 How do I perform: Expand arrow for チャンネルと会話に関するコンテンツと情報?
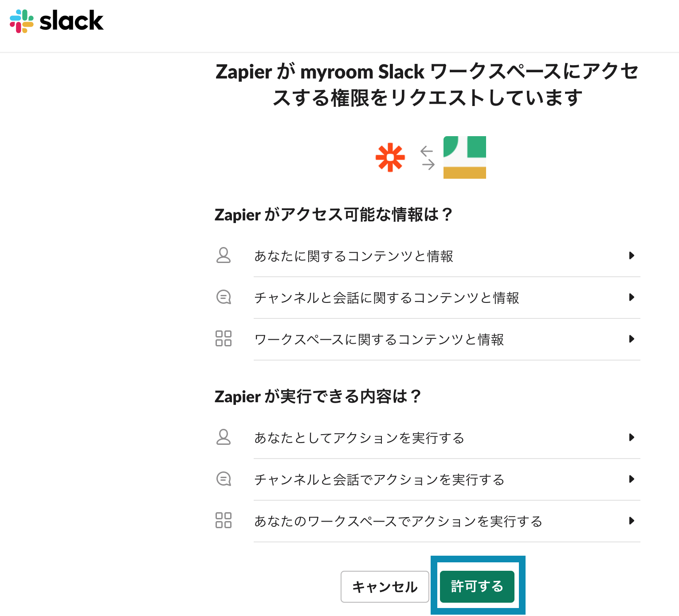(632, 297)
